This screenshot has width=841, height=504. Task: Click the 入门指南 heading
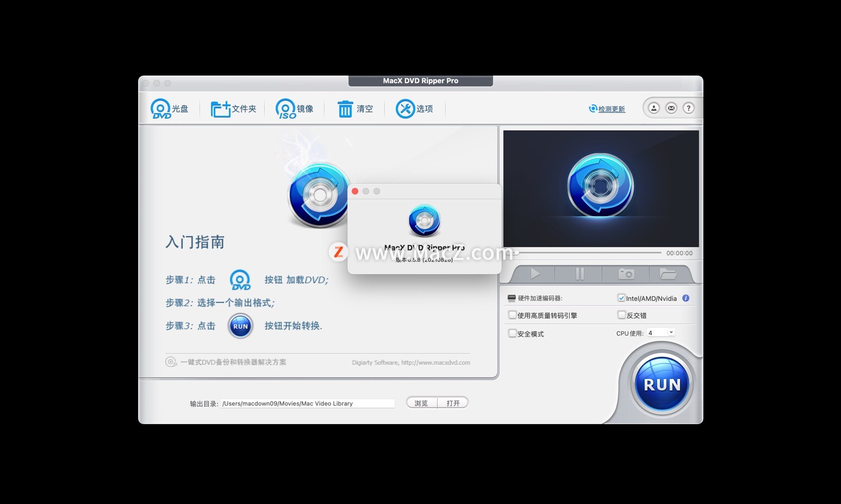195,242
